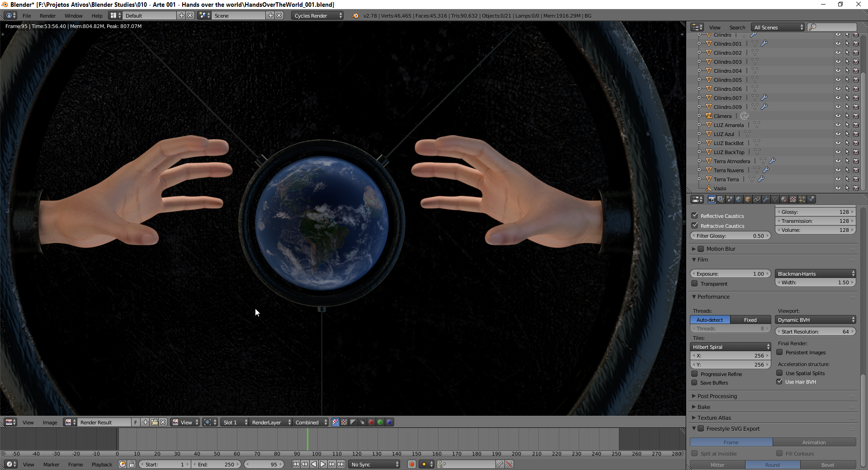
Task: Open the Window menu
Action: pyautogui.click(x=73, y=15)
